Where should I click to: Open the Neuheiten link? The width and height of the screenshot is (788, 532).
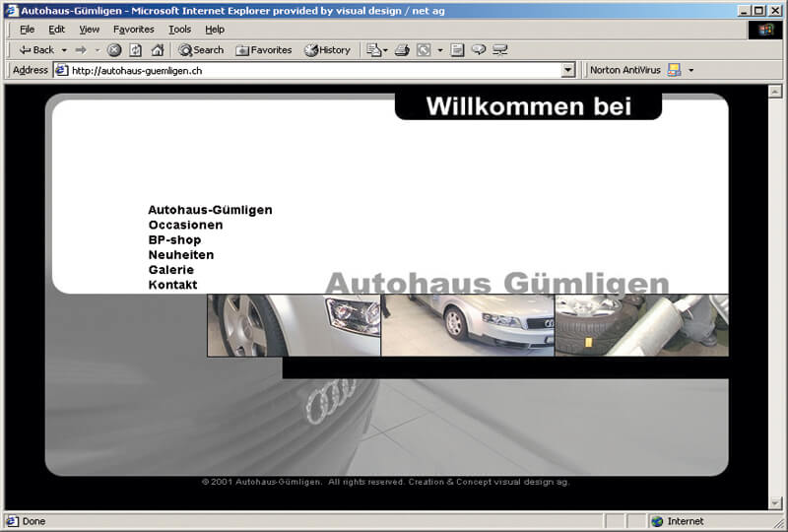(x=181, y=255)
